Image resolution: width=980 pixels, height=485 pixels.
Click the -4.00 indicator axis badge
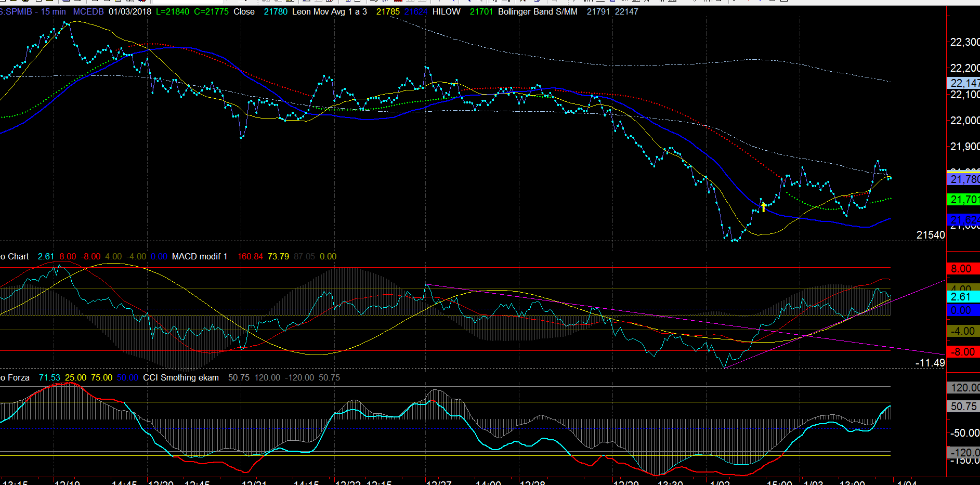(x=963, y=331)
